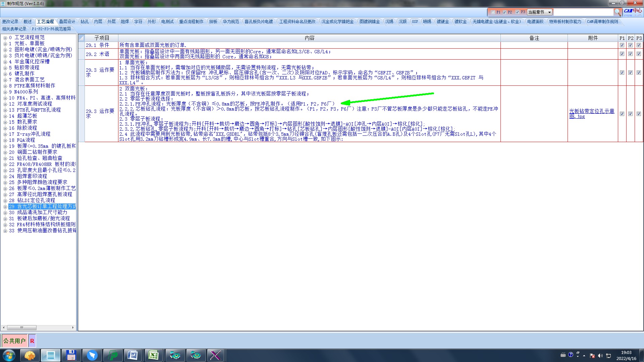Open the 阻焊 tab
The width and height of the screenshot is (644, 362).
click(x=125, y=21)
